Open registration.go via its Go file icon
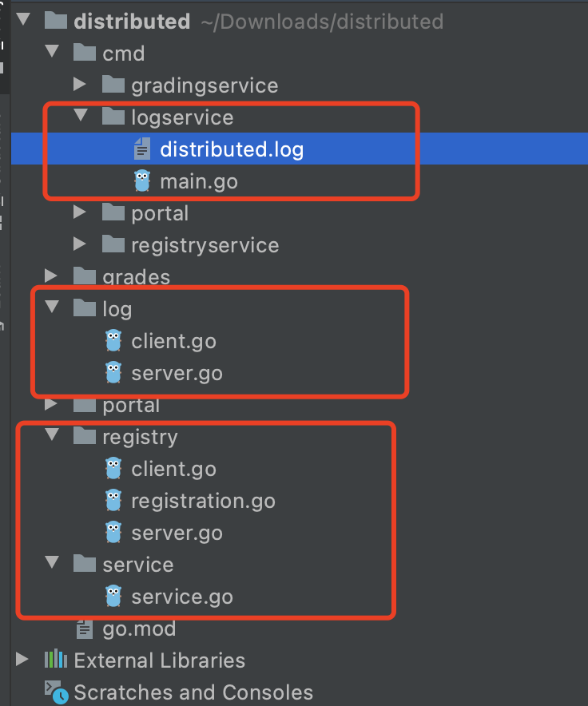Viewport: 588px width, 706px height. (113, 500)
